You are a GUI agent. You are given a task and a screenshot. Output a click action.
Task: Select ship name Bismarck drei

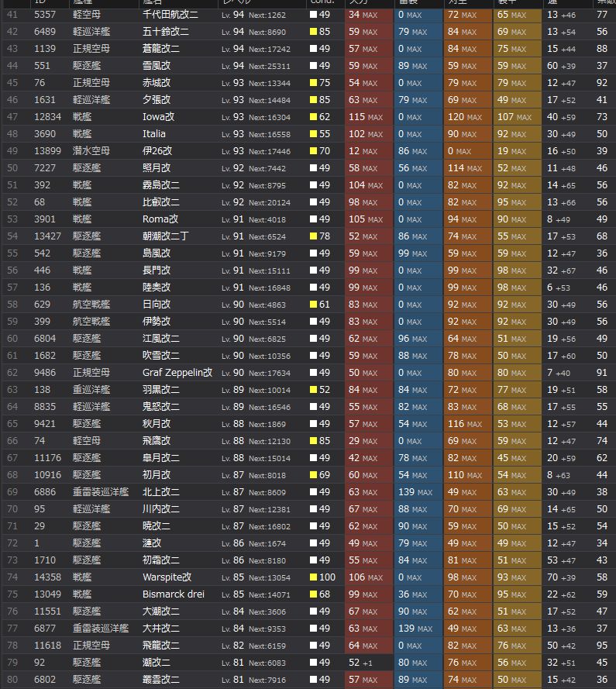(x=174, y=594)
